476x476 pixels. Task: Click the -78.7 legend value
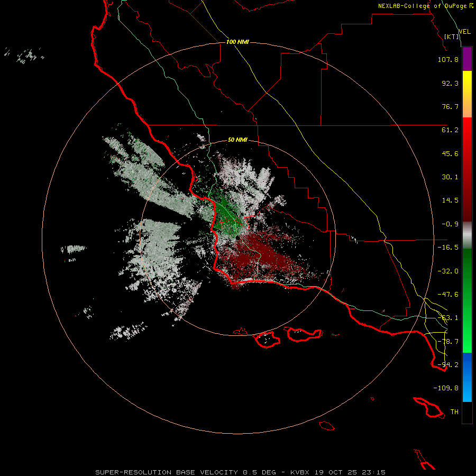click(448, 342)
